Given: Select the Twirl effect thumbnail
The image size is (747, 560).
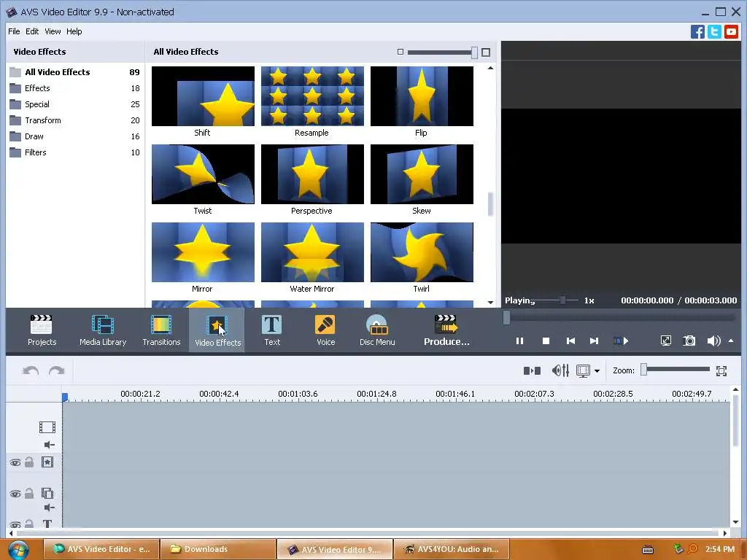Looking at the screenshot, I should click(x=422, y=252).
